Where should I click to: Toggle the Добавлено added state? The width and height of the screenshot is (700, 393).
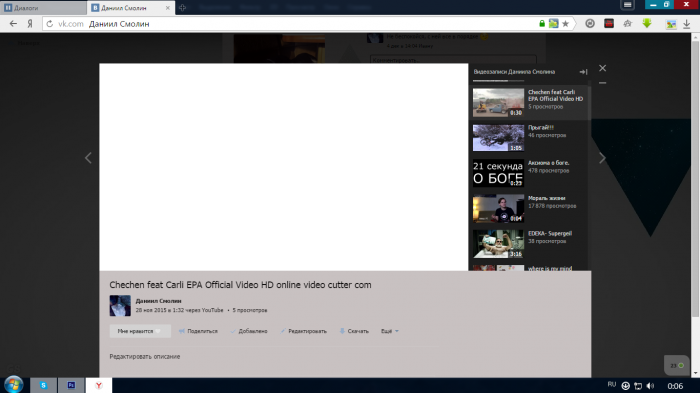pyautogui.click(x=249, y=331)
